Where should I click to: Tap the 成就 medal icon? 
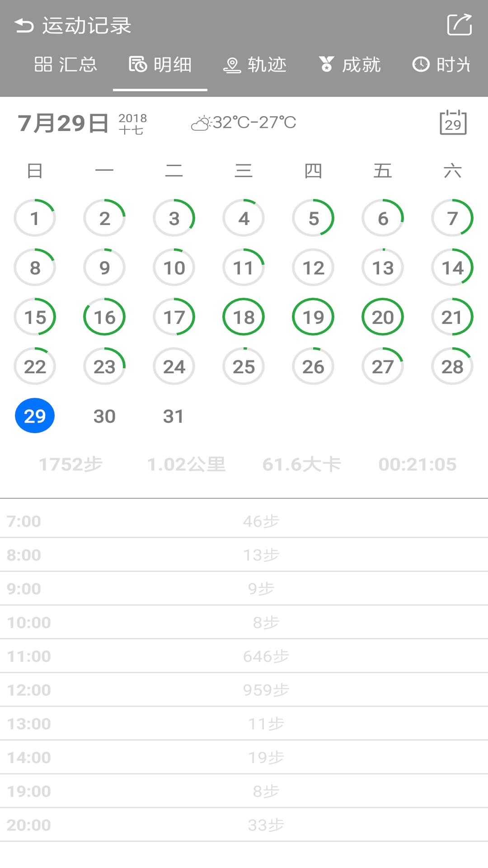click(x=326, y=65)
